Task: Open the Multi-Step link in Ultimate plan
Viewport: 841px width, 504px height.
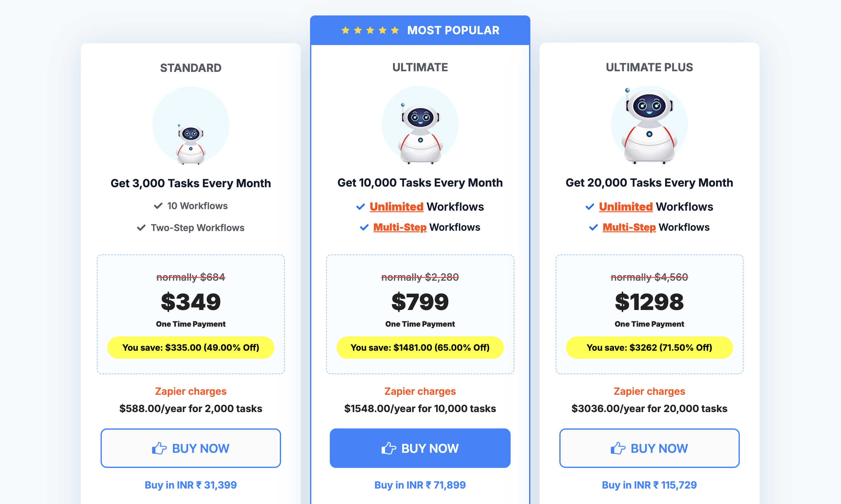Action: [400, 227]
